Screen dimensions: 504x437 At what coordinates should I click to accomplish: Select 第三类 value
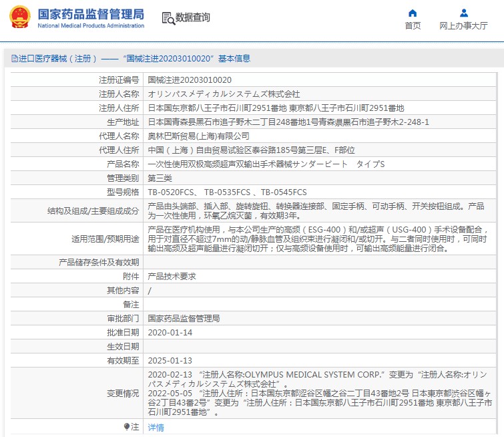click(x=160, y=178)
